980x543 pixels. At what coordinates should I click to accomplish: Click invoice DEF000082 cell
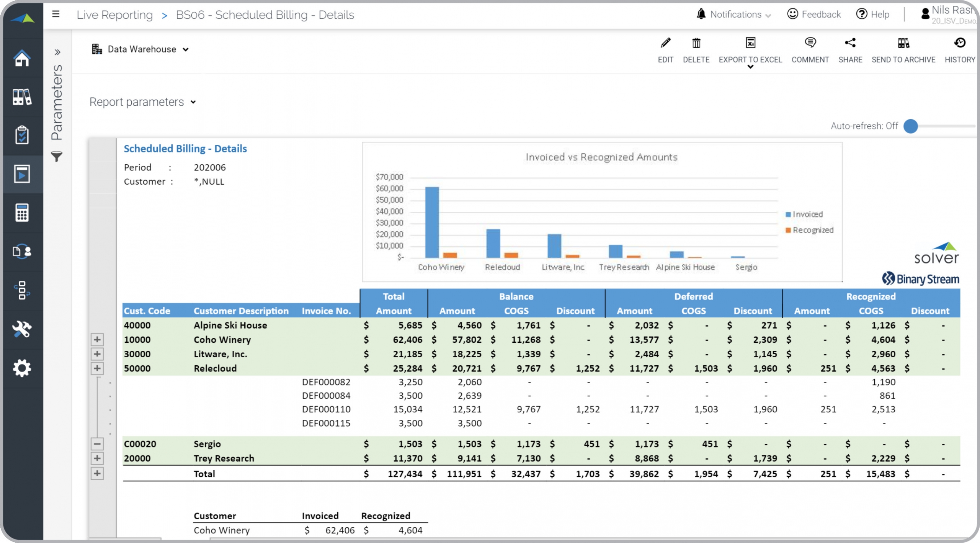pos(326,382)
